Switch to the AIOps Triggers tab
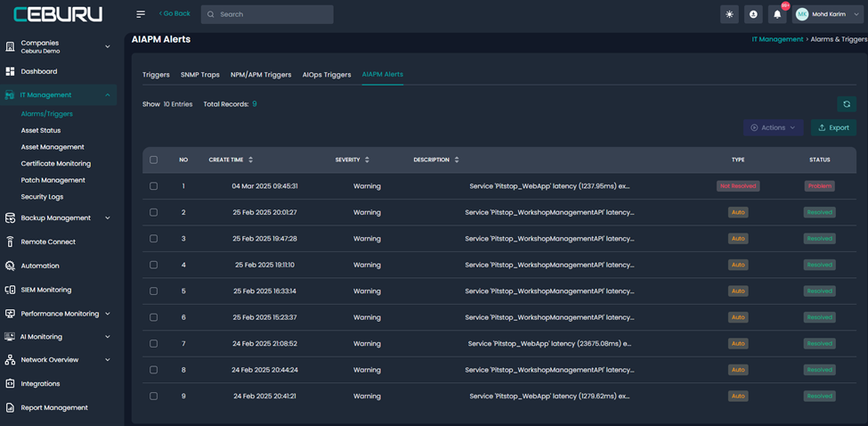Viewport: 868px width, 426px height. click(327, 75)
